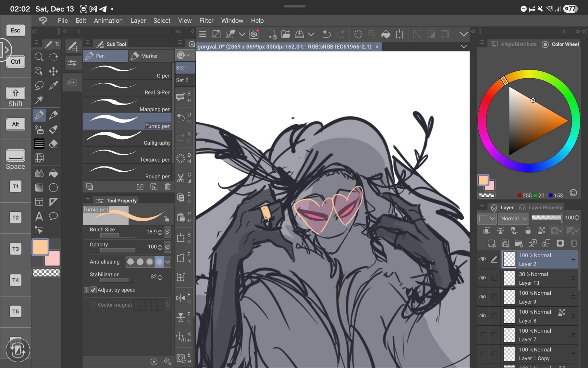Image resolution: width=588 pixels, height=368 pixels.
Task: Delete the layer with the trash icon
Action: pyautogui.click(x=574, y=243)
